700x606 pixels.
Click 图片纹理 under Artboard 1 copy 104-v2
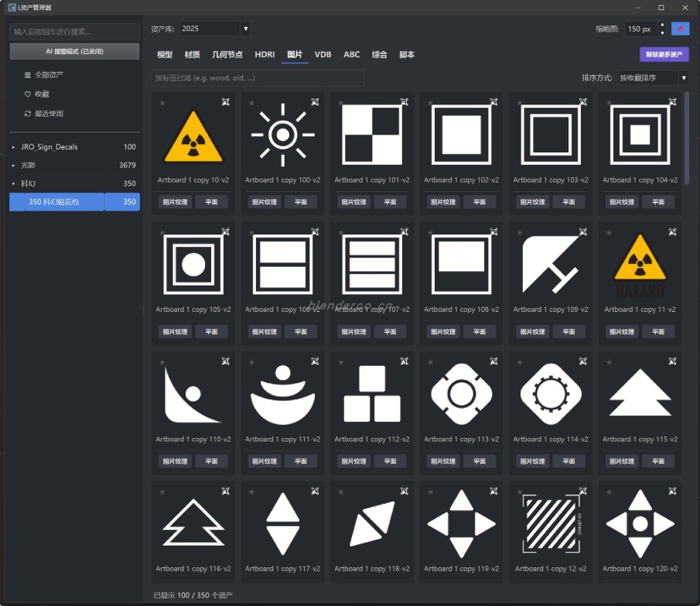(622, 202)
